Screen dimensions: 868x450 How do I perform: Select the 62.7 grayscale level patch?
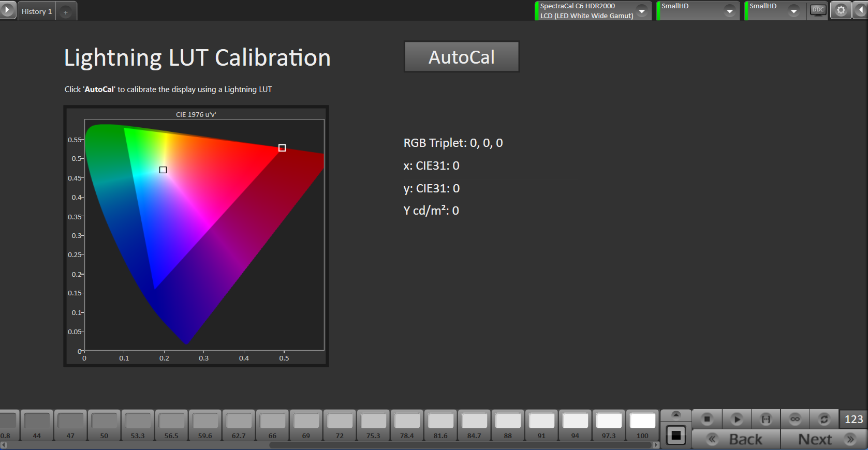click(239, 425)
